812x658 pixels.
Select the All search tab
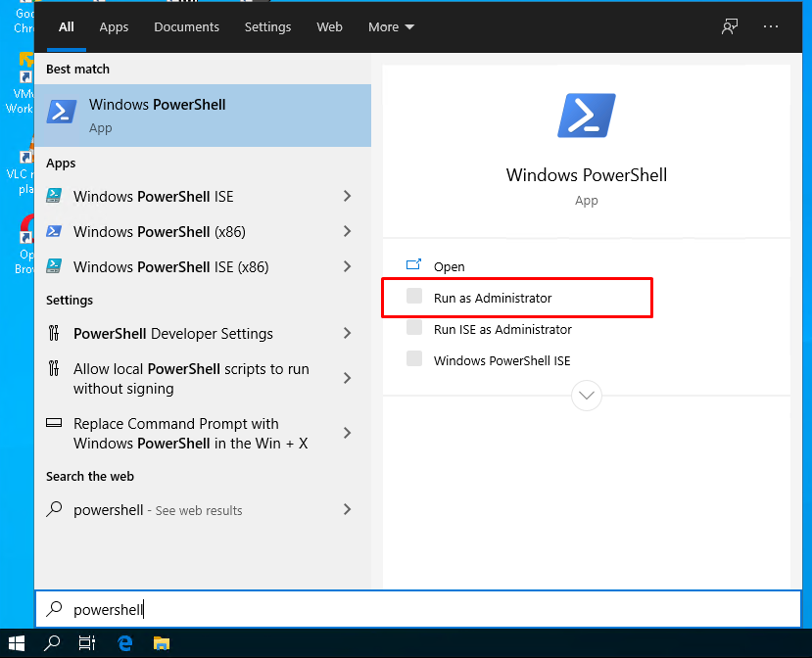click(x=67, y=26)
